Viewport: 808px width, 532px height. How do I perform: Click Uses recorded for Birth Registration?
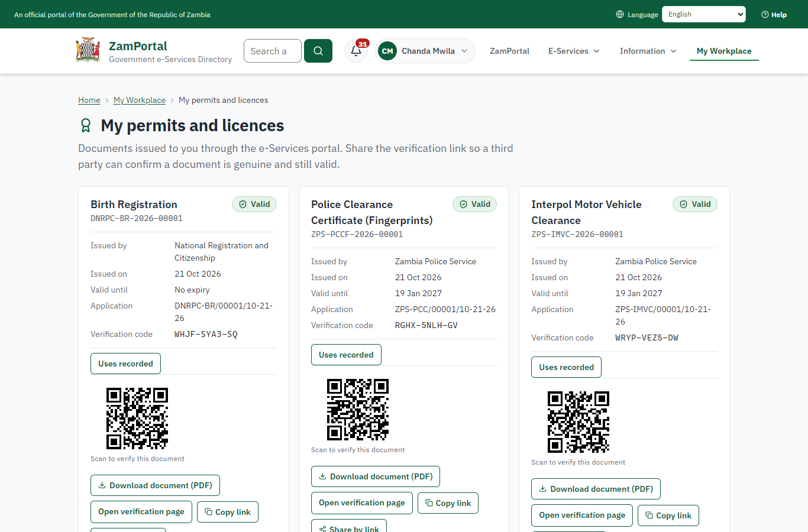click(125, 364)
